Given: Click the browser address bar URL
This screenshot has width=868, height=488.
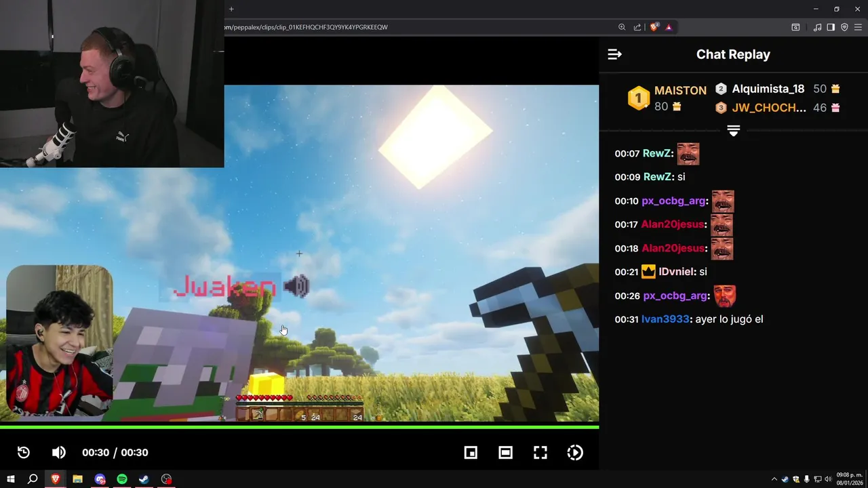Looking at the screenshot, I should tap(306, 27).
